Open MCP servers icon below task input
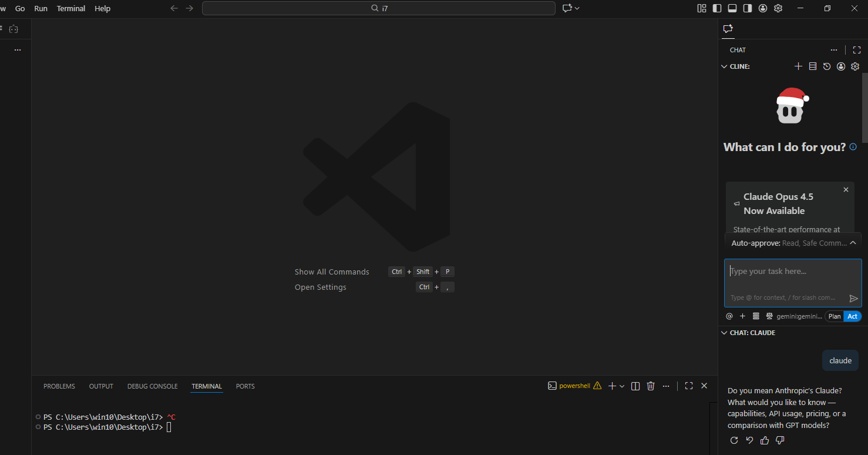Viewport: 868px width, 455px height. [756, 316]
